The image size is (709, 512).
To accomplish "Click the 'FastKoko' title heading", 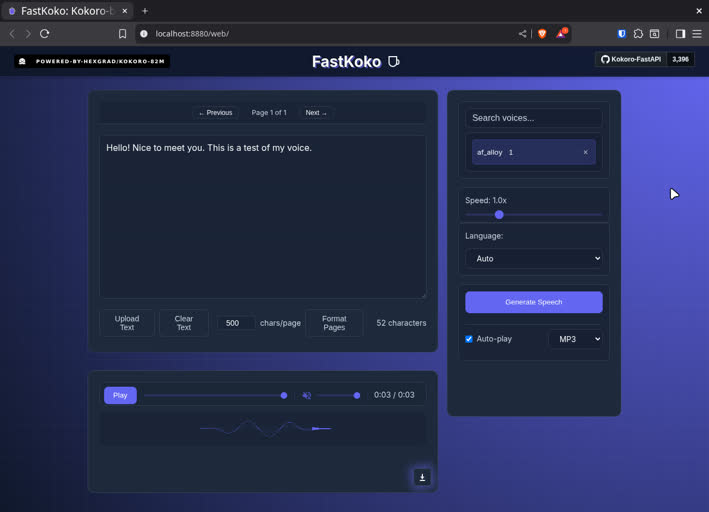I will 346,62.
